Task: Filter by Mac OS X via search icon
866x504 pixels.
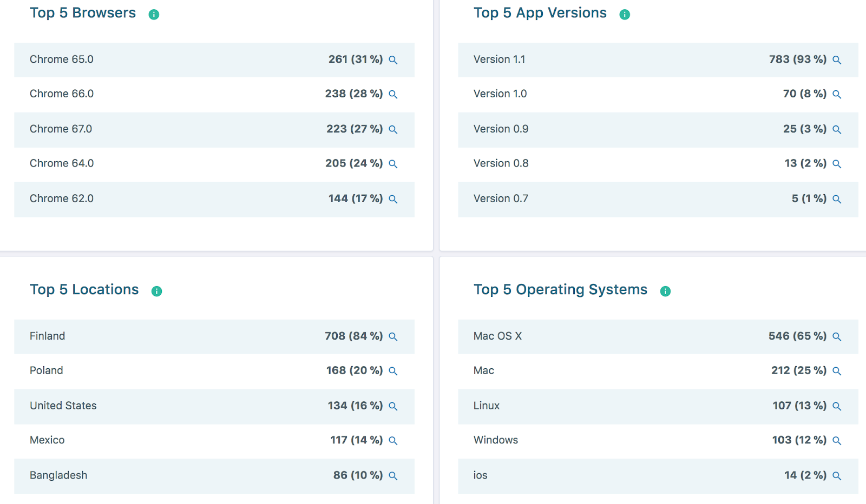Action: tap(837, 337)
